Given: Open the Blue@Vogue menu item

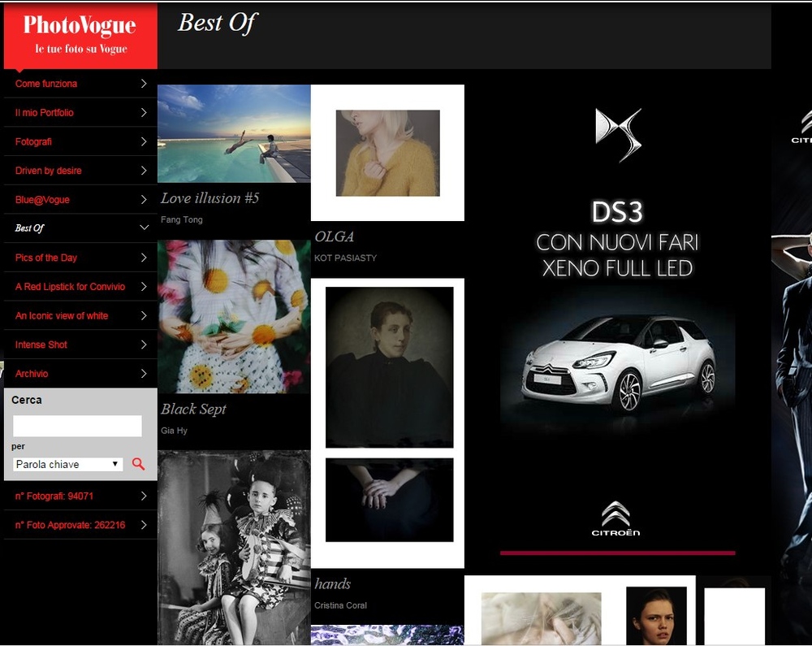Looking at the screenshot, I should click(x=42, y=199).
